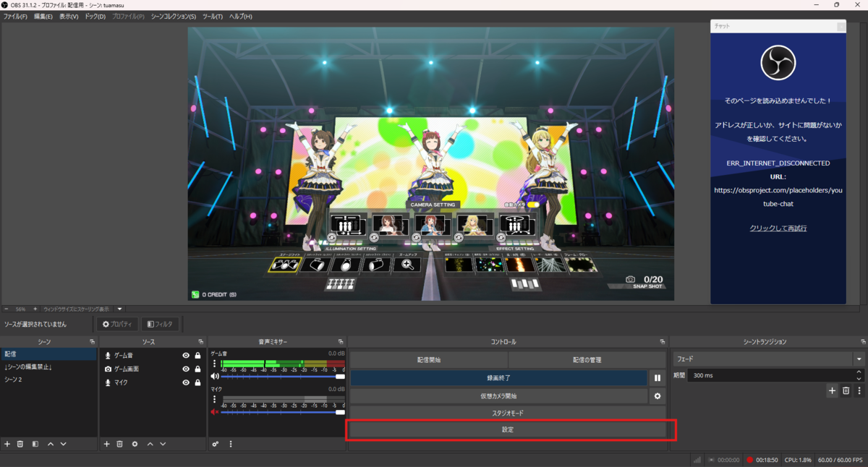Move scene down with arrow icon
Viewport: 868px width, 467px height.
(63, 444)
